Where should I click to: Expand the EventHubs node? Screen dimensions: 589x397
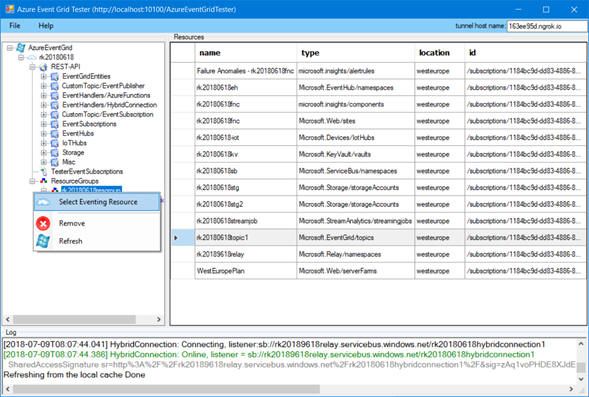click(x=44, y=134)
